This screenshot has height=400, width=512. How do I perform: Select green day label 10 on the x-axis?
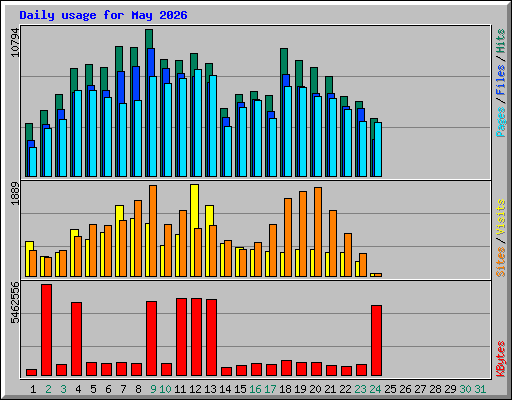click(x=165, y=389)
